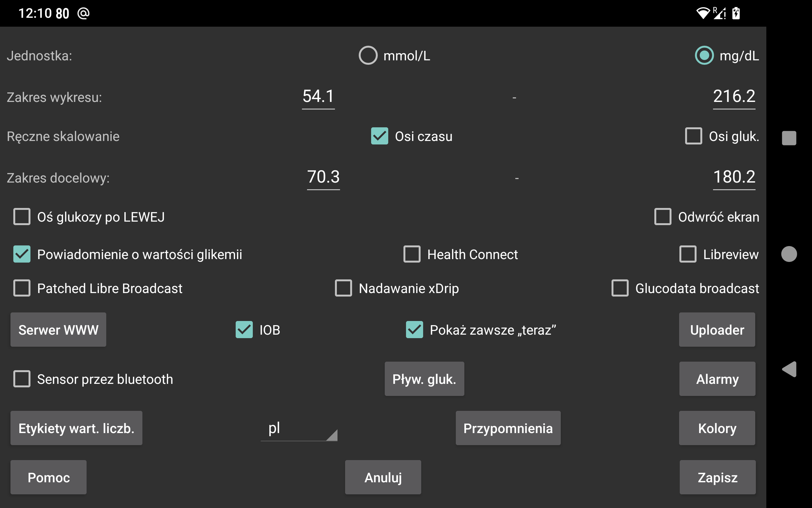
Task: Tap the Ręczne skalowanie label
Action: 63,137
